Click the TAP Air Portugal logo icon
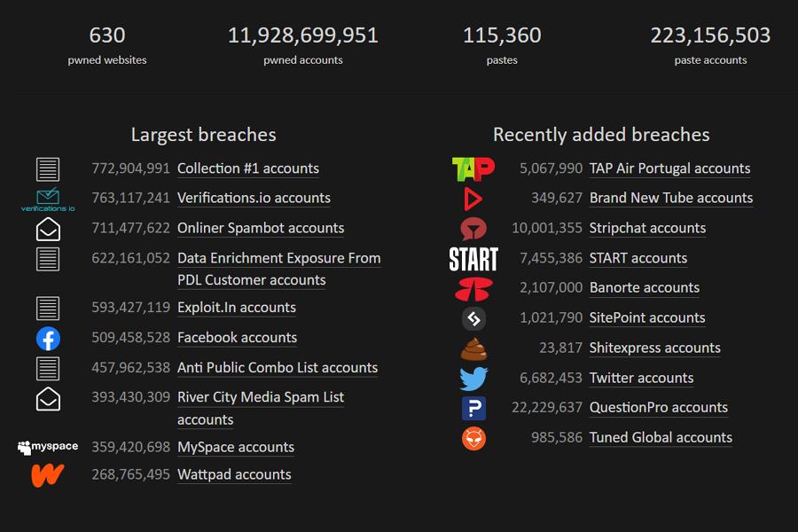The height and width of the screenshot is (532, 798). (x=473, y=169)
